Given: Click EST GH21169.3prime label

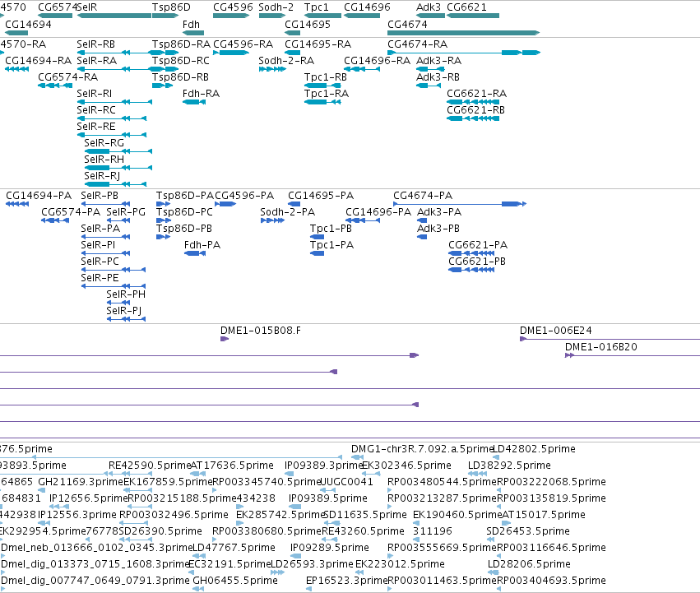Looking at the screenshot, I should [81, 482].
